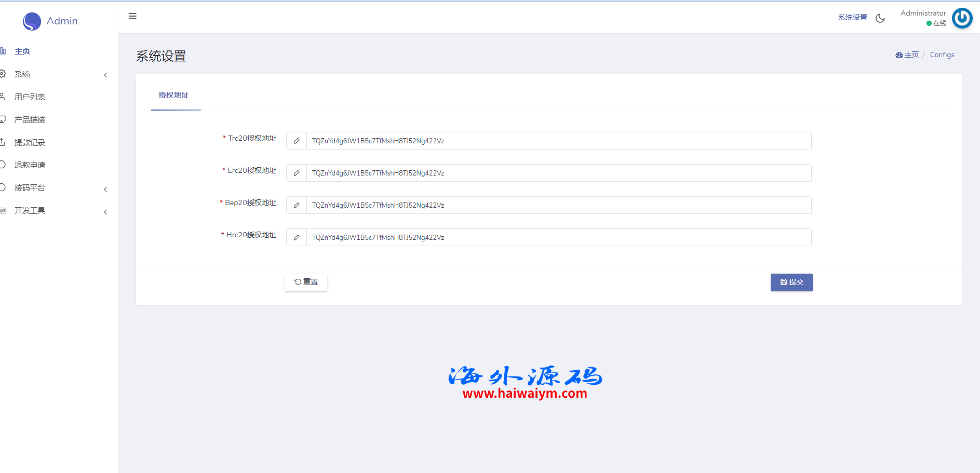Screen dimensions: 980x473
Task: Open 用户列表 in the sidebar
Action: [x=30, y=97]
